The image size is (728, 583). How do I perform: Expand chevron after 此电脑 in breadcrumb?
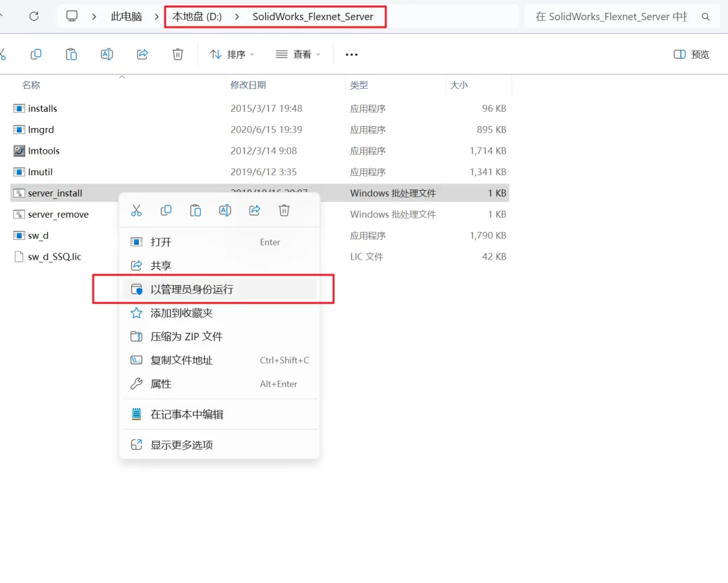(156, 17)
